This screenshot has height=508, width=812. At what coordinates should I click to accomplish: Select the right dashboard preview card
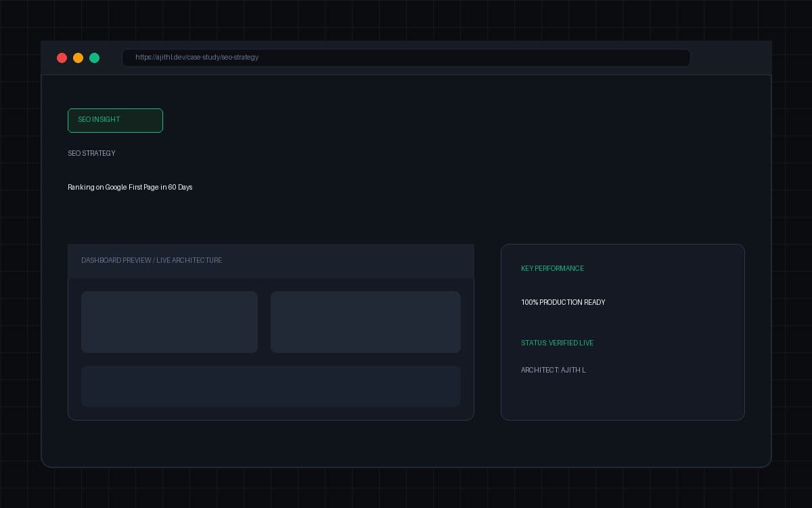(365, 322)
